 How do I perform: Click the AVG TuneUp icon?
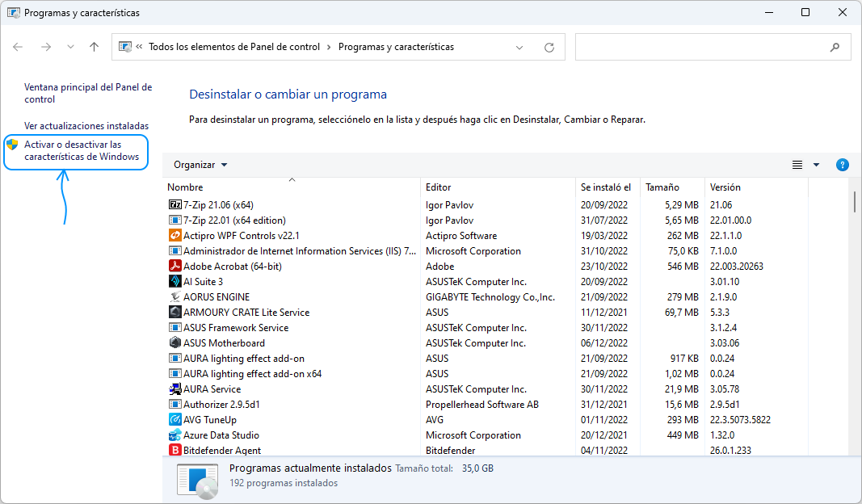[x=175, y=420]
